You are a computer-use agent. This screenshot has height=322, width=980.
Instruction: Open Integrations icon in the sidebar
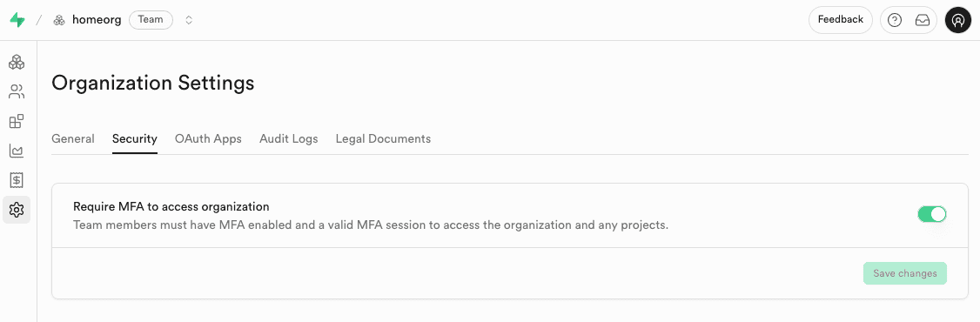[17, 121]
